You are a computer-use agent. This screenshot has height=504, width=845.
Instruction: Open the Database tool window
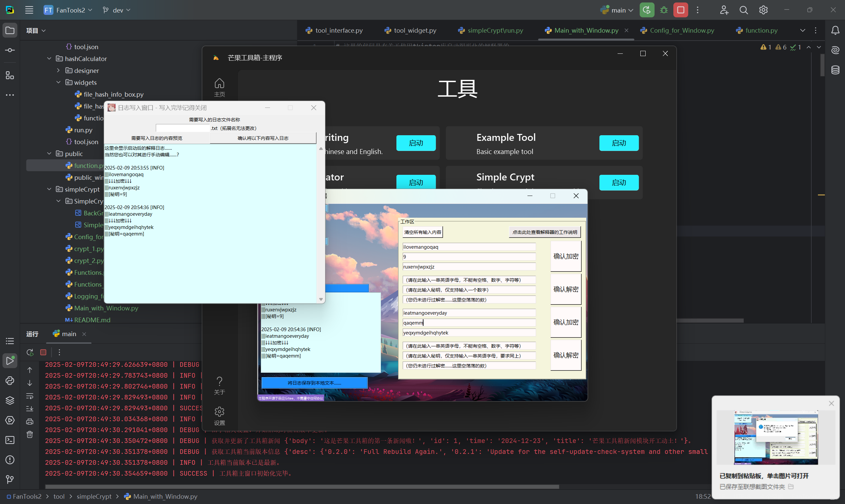[835, 70]
